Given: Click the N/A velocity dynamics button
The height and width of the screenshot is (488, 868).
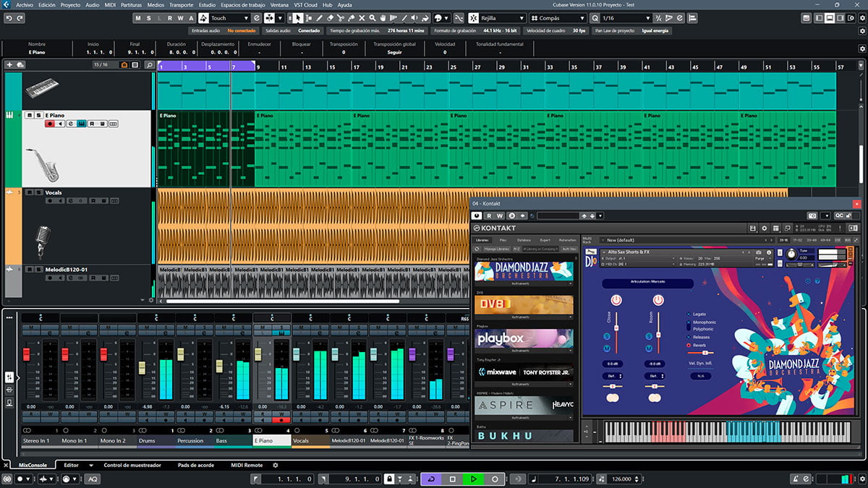Looking at the screenshot, I should (700, 376).
